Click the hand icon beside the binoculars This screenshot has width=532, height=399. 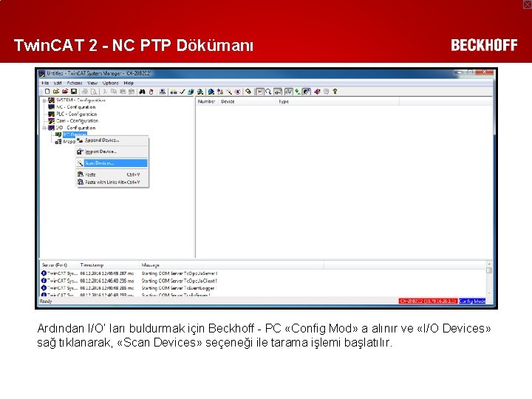(151, 92)
